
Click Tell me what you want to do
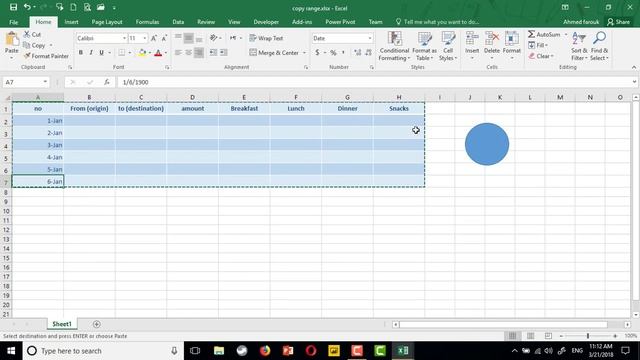[437, 22]
